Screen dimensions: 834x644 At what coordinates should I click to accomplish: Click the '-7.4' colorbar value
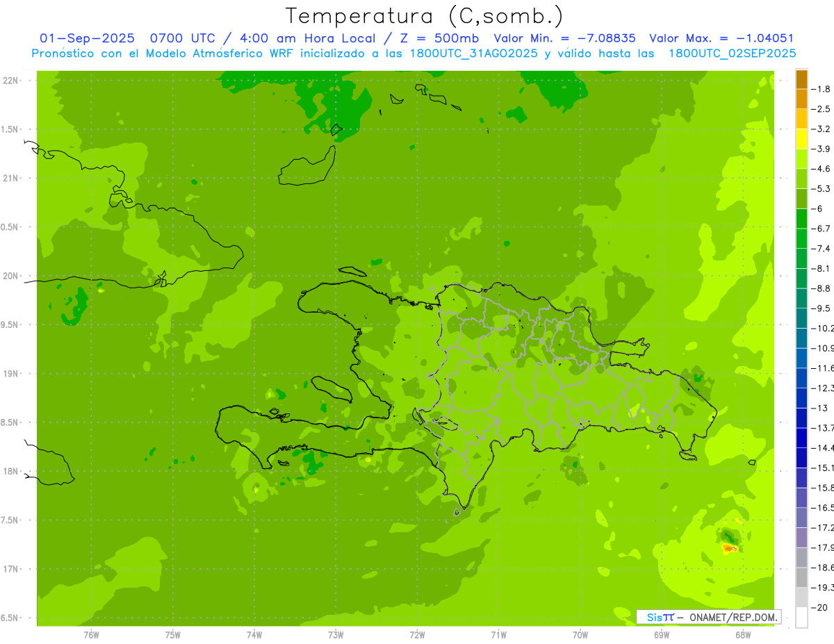click(821, 249)
